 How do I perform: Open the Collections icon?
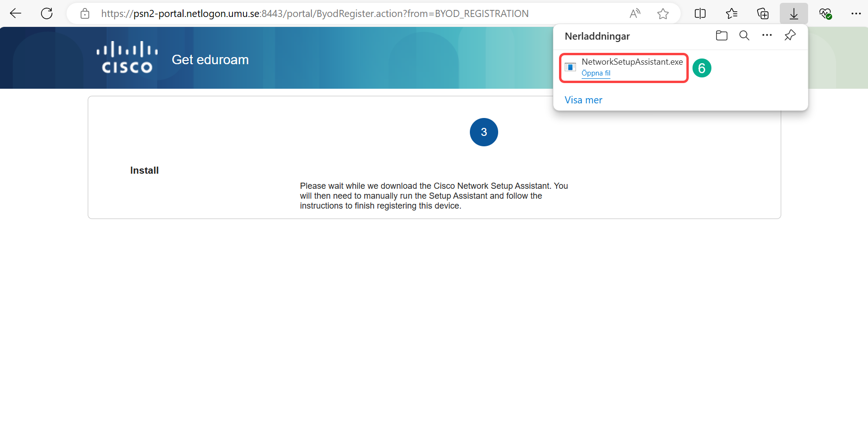coord(763,14)
